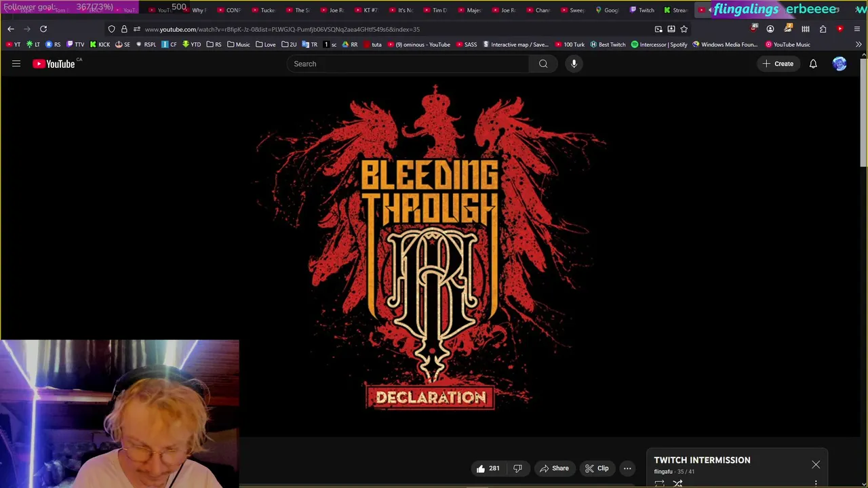Image resolution: width=868 pixels, height=488 pixels.
Task: Open the YTD bookmark
Action: 191,45
